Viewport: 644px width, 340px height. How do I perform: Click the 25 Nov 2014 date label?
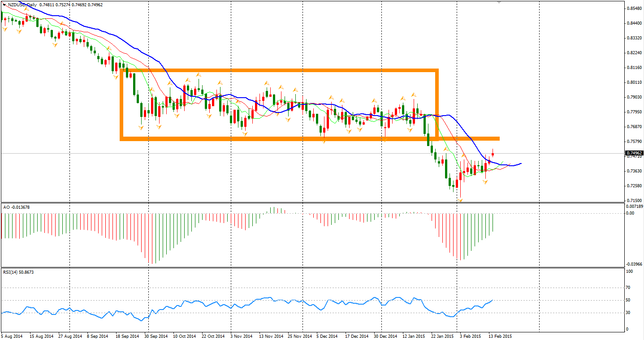(x=300, y=336)
